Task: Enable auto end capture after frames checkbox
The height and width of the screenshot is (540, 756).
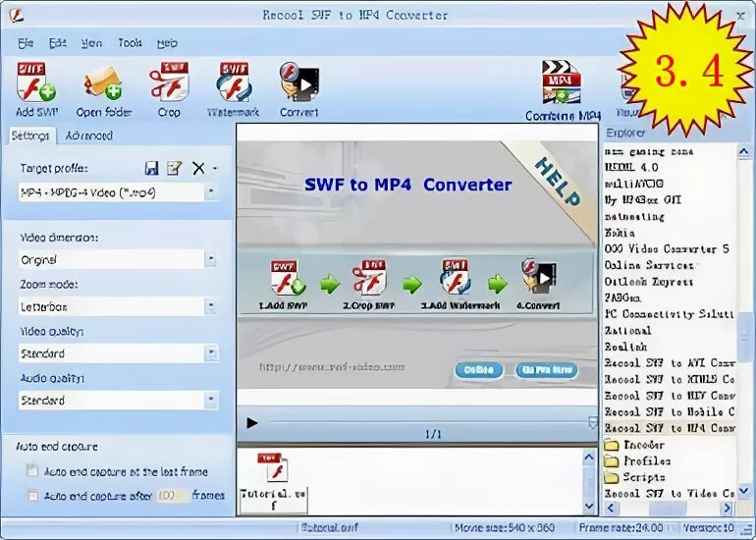Action: click(x=32, y=495)
